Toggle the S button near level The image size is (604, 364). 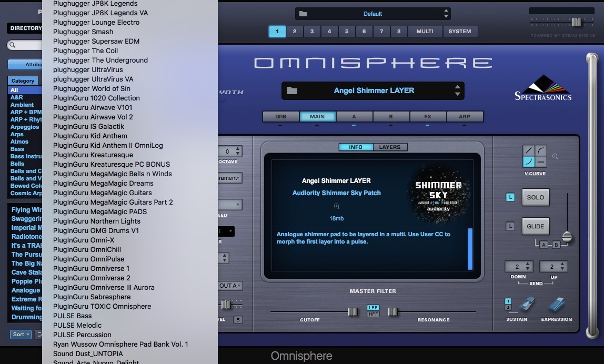tap(238, 320)
